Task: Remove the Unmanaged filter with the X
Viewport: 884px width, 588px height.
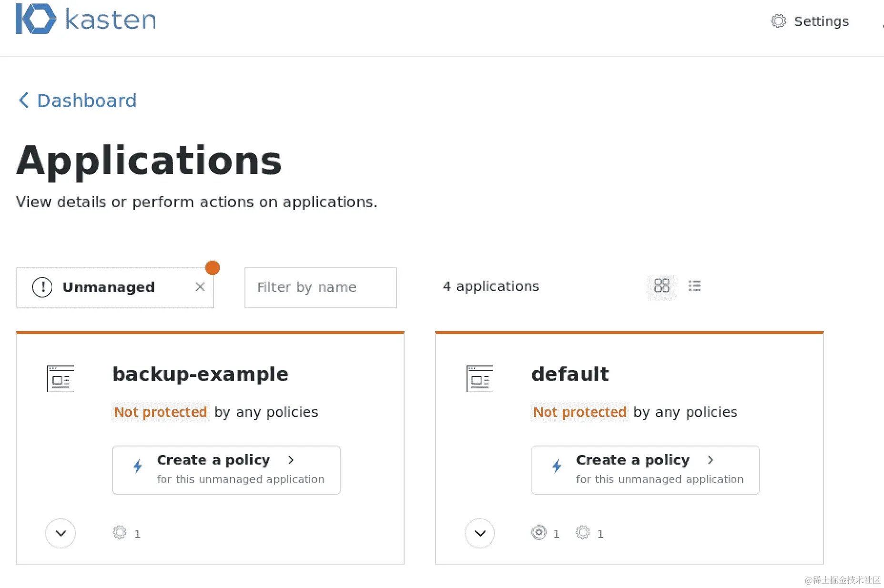Action: (200, 287)
